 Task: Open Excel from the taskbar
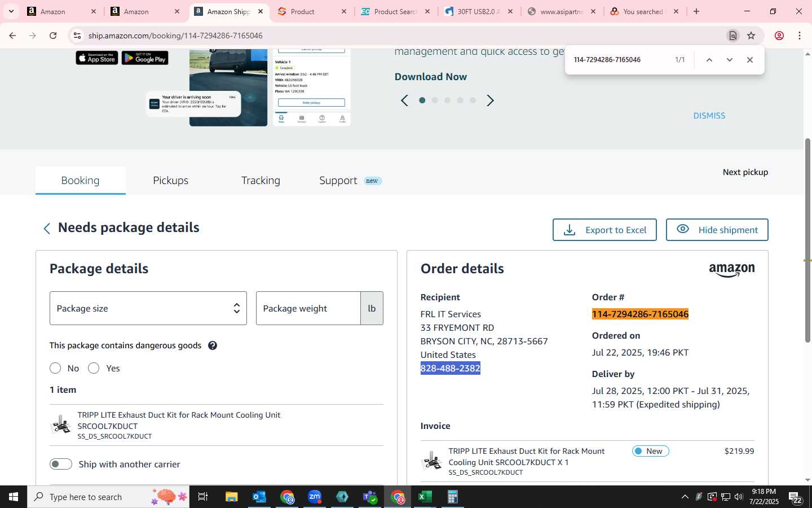click(425, 497)
